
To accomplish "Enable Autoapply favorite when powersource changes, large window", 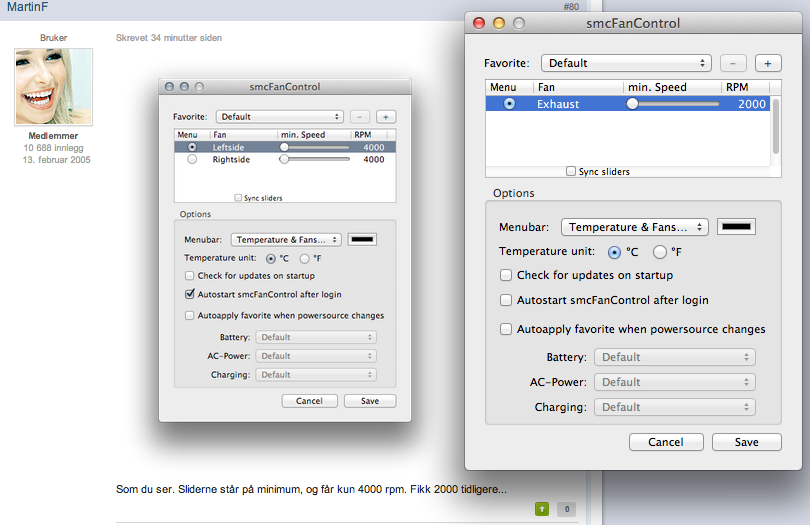I will pos(506,329).
